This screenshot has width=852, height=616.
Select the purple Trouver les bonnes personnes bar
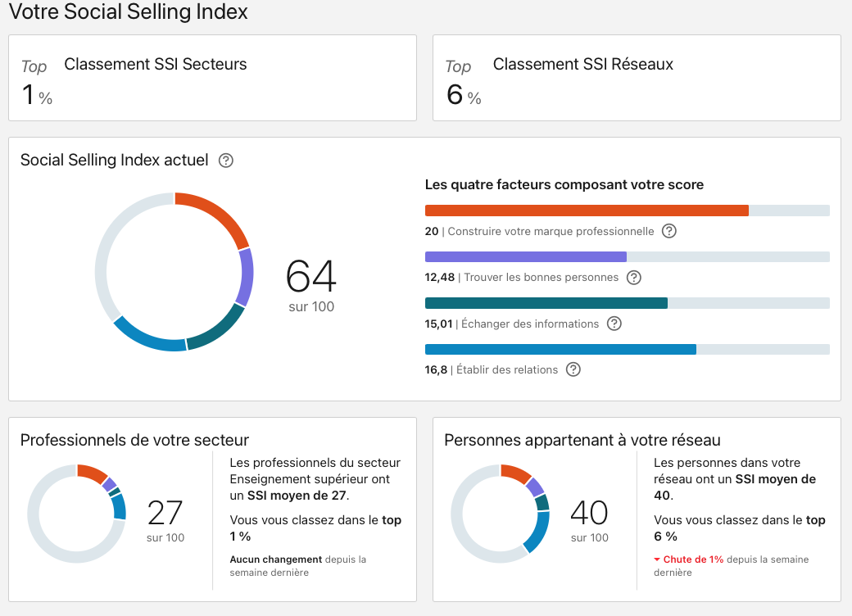(x=525, y=256)
